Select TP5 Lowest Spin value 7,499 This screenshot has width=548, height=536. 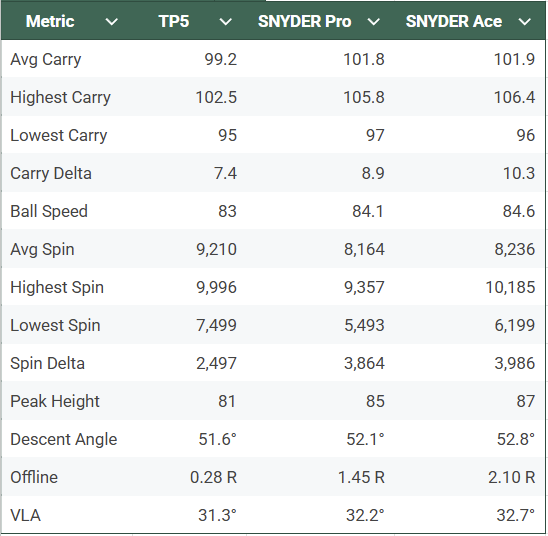tap(216, 326)
